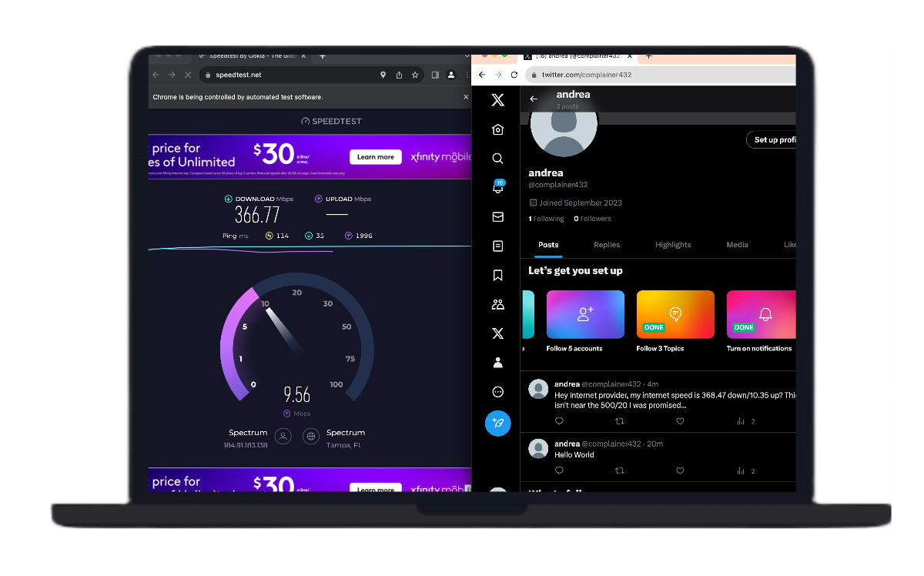Click the Hello World post text
This screenshot has width=924, height=576.
574,454
